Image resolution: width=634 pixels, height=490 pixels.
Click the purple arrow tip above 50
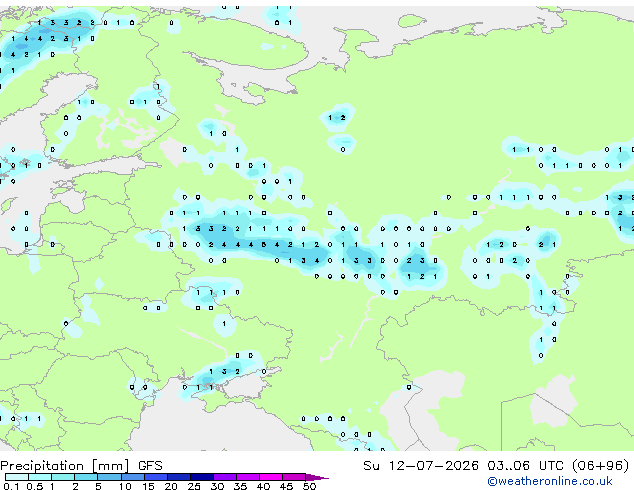click(x=317, y=477)
